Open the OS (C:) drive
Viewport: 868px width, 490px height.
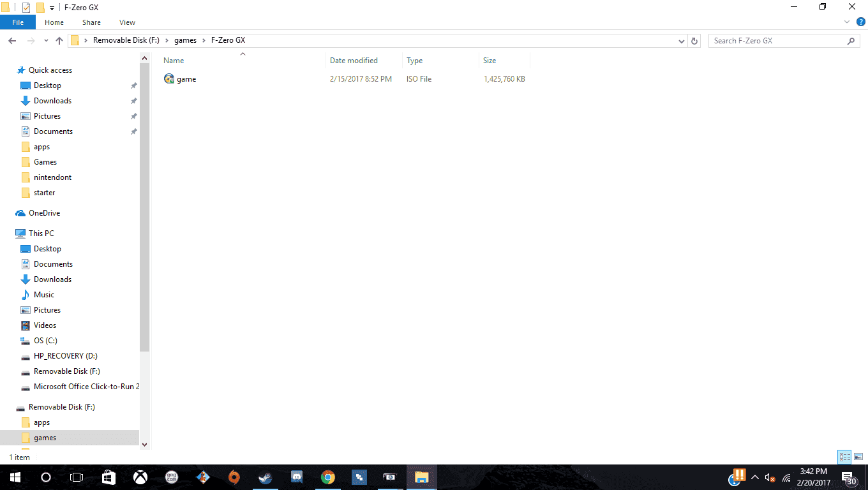[45, 341]
